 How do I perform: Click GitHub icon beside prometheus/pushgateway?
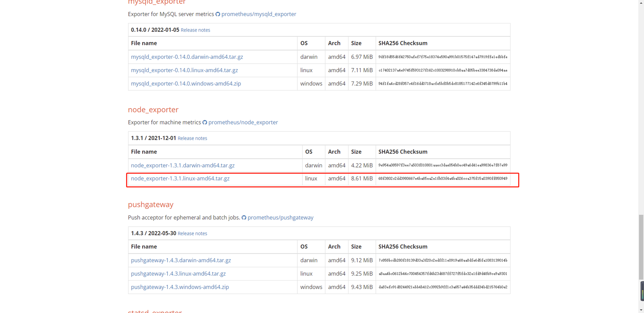click(244, 218)
